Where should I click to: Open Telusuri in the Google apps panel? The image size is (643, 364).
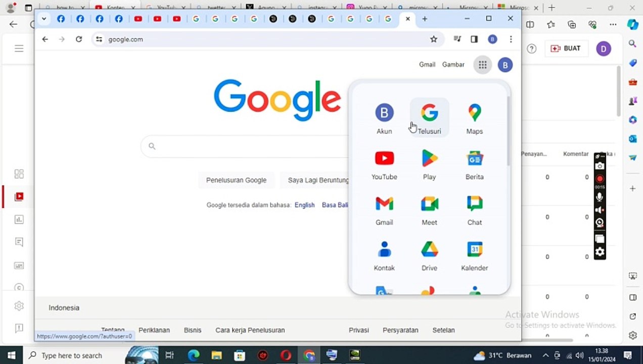pyautogui.click(x=429, y=119)
